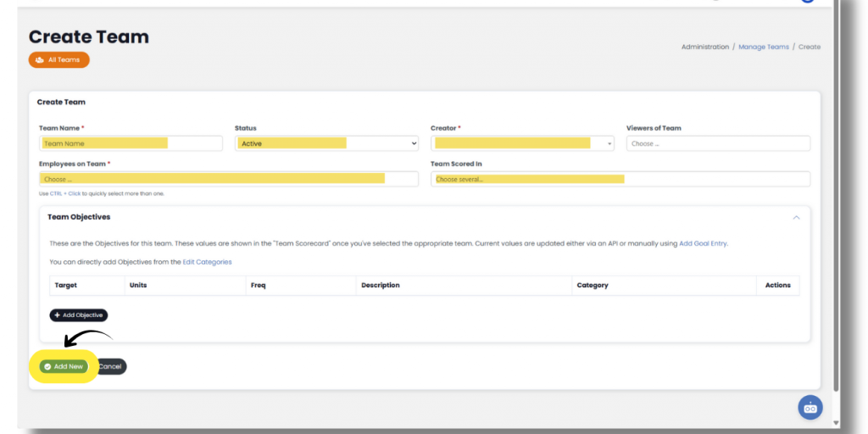Click the scrollbar down arrow
The width and height of the screenshot is (868, 434).
(837, 422)
